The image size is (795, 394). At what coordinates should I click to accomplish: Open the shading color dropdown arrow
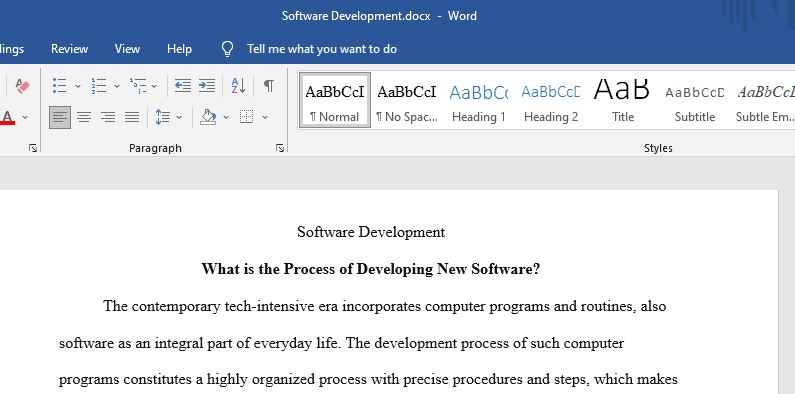(x=226, y=118)
